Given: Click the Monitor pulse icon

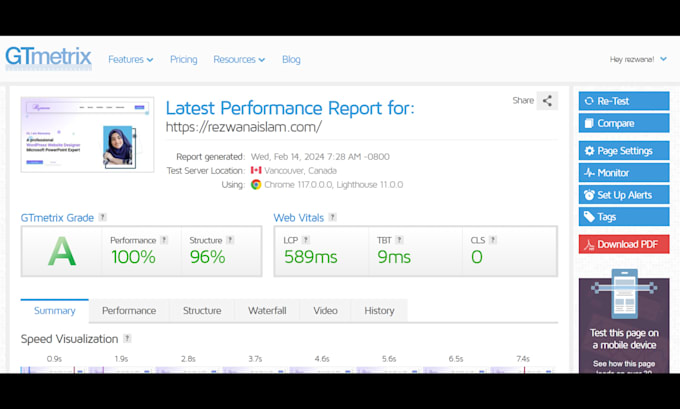Looking at the screenshot, I should pyautogui.click(x=589, y=173).
